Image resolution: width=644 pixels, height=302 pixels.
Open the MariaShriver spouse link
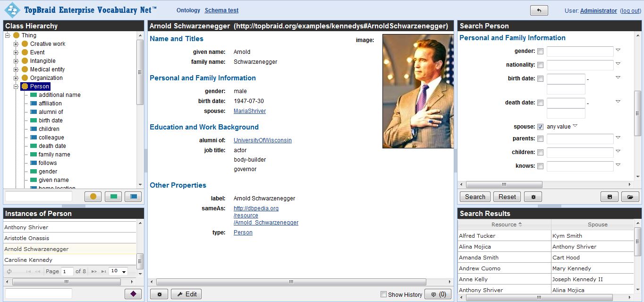[x=250, y=111]
